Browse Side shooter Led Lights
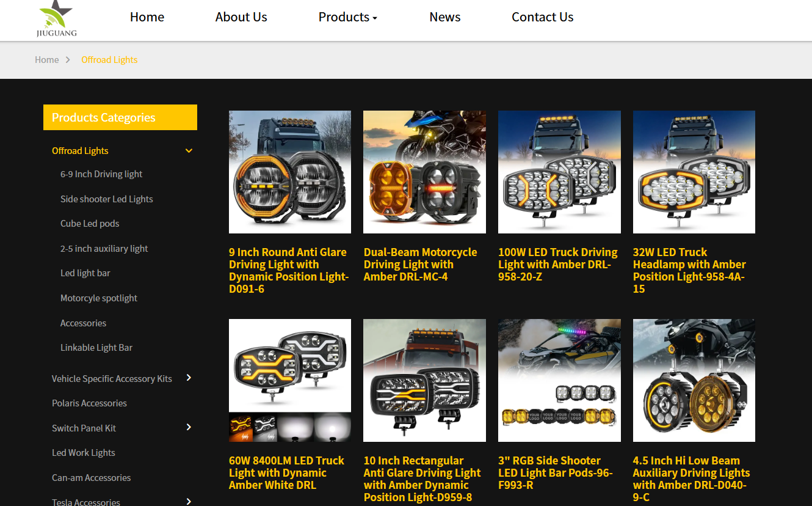This screenshot has height=506, width=812. point(107,199)
